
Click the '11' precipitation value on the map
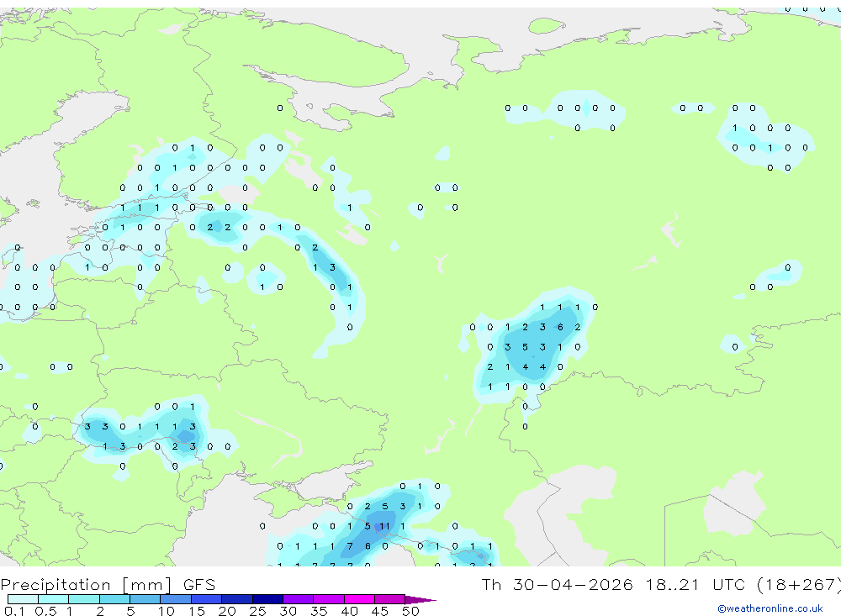point(384,526)
